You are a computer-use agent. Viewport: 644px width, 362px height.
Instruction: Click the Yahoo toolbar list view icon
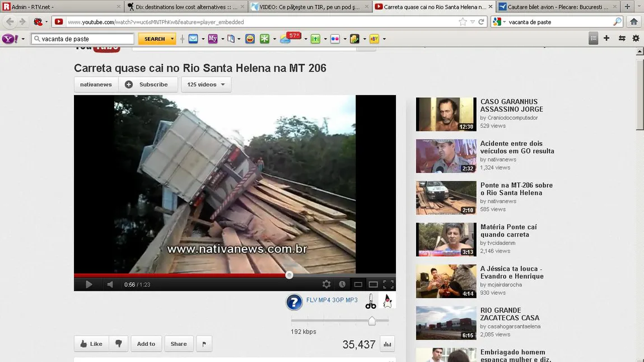593,39
